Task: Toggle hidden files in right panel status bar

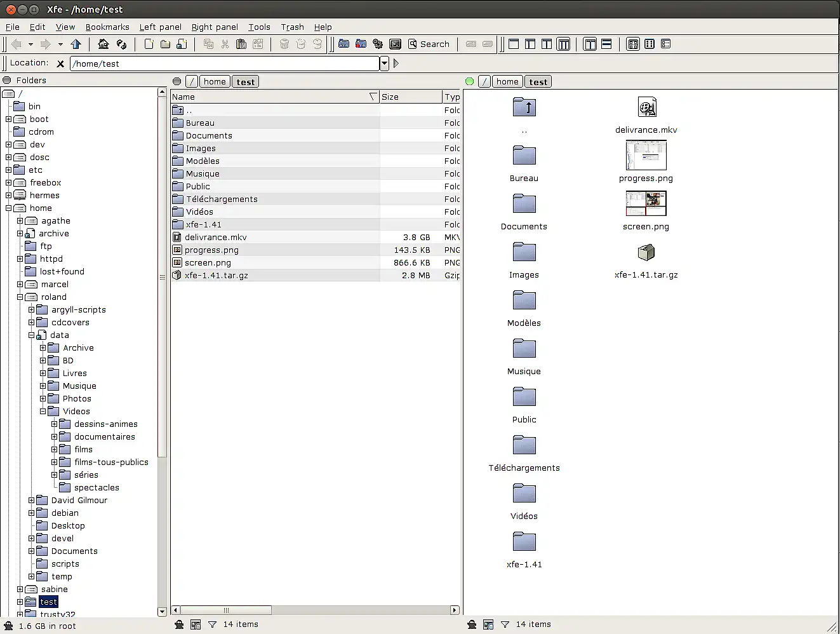Action: (x=472, y=624)
